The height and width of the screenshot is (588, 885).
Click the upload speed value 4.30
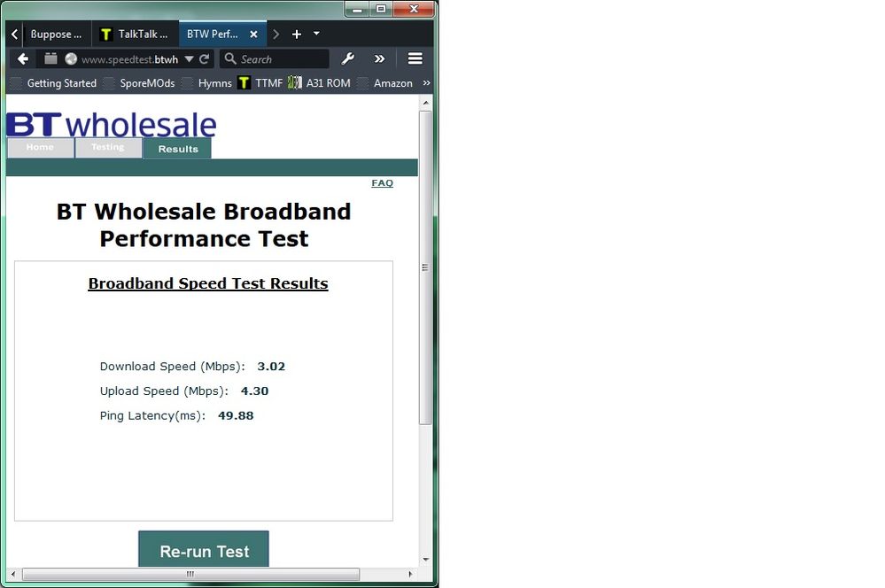[254, 391]
